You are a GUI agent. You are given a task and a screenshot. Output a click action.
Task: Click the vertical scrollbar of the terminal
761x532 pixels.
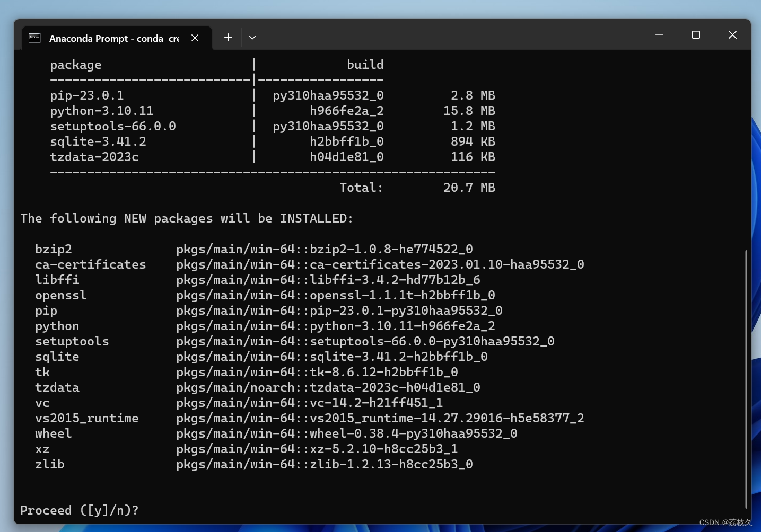[746, 371]
